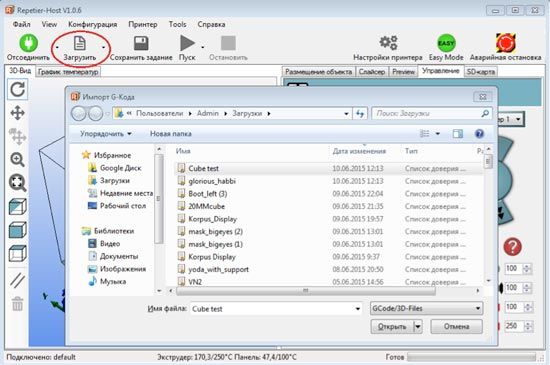The width and height of the screenshot is (550, 365).
Task: Click the Отмена button
Action: click(456, 327)
